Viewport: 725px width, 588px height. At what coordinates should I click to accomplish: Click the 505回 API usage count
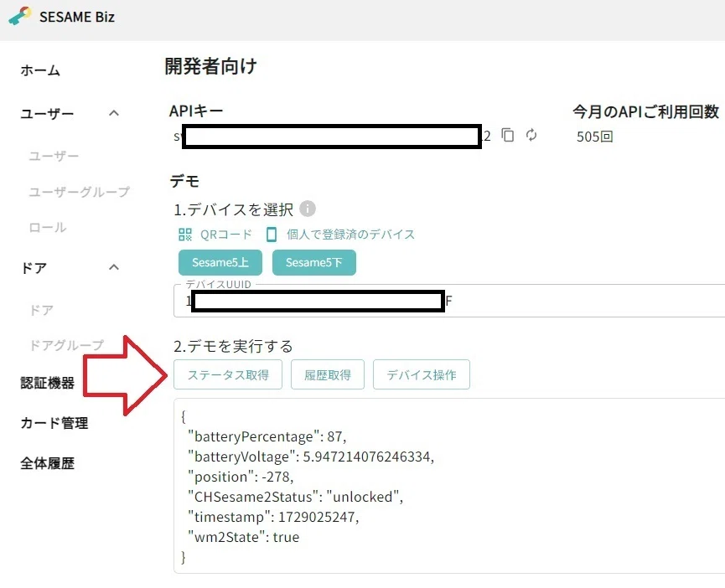pyautogui.click(x=594, y=137)
